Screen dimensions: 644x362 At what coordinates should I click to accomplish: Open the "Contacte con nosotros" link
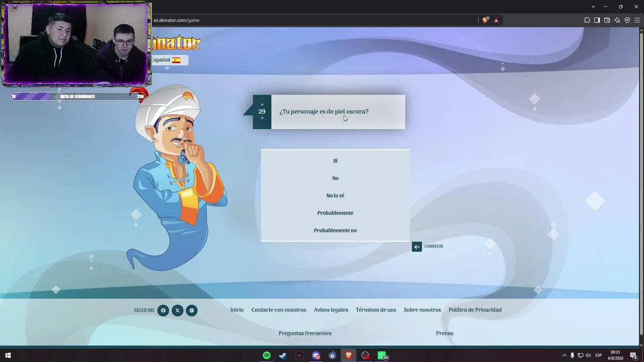(279, 310)
